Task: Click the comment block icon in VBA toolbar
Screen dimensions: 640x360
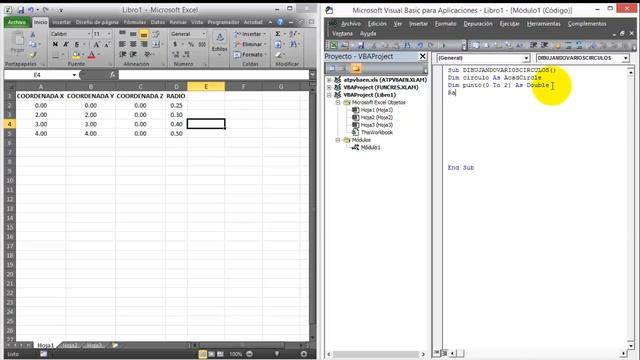Action: [568, 45]
